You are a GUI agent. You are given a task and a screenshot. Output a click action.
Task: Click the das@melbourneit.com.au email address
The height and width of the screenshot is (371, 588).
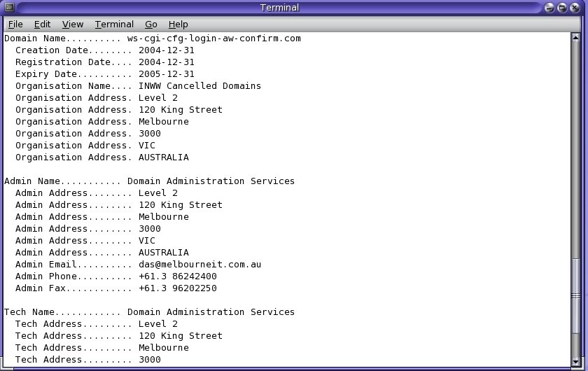point(199,265)
